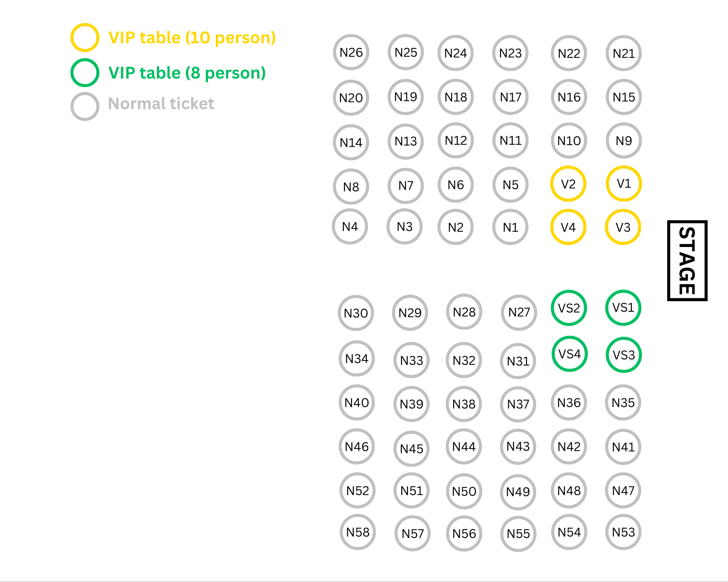Select table N27 next to VS2
This screenshot has height=582, width=728.
coord(519,312)
